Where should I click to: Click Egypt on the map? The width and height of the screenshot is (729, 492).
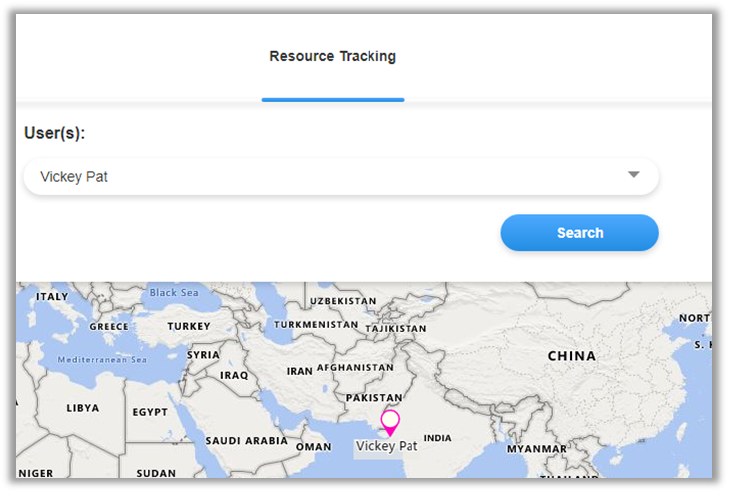coord(150,412)
